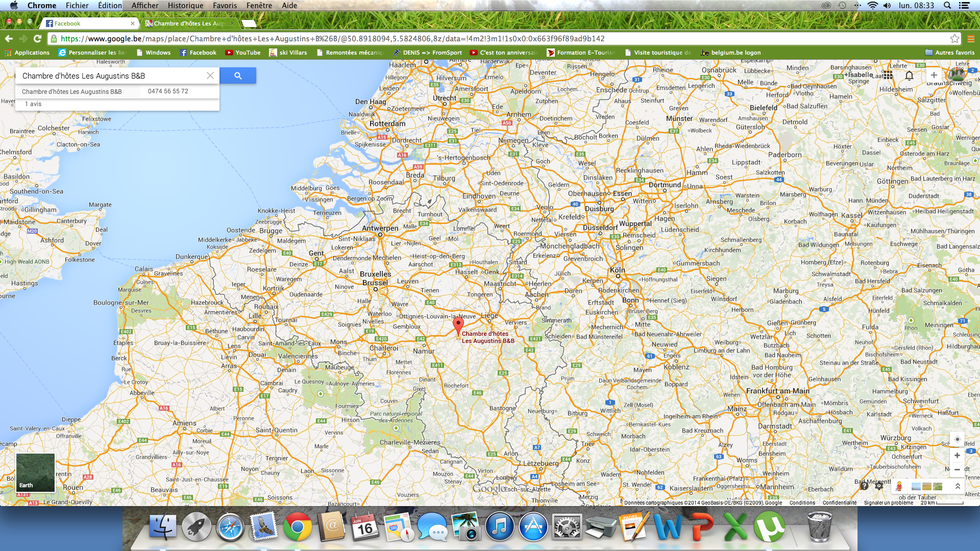Image resolution: width=980 pixels, height=551 pixels.
Task: Launch Finder from the Dock
Action: [163, 527]
